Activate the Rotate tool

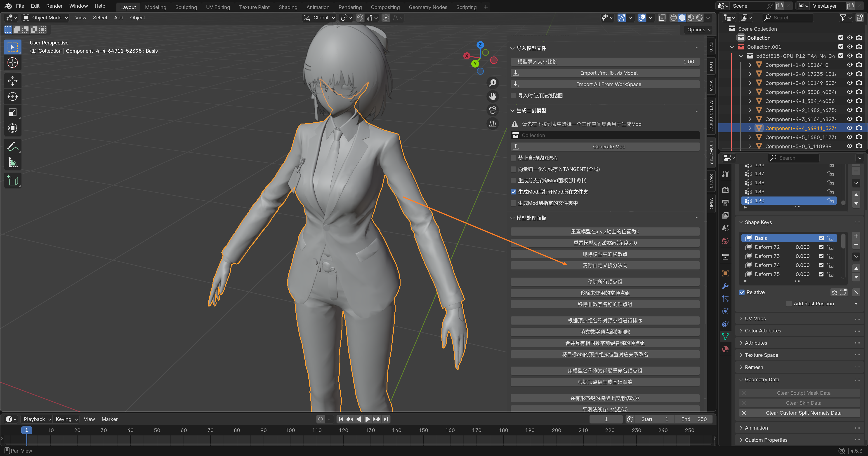[x=12, y=96]
